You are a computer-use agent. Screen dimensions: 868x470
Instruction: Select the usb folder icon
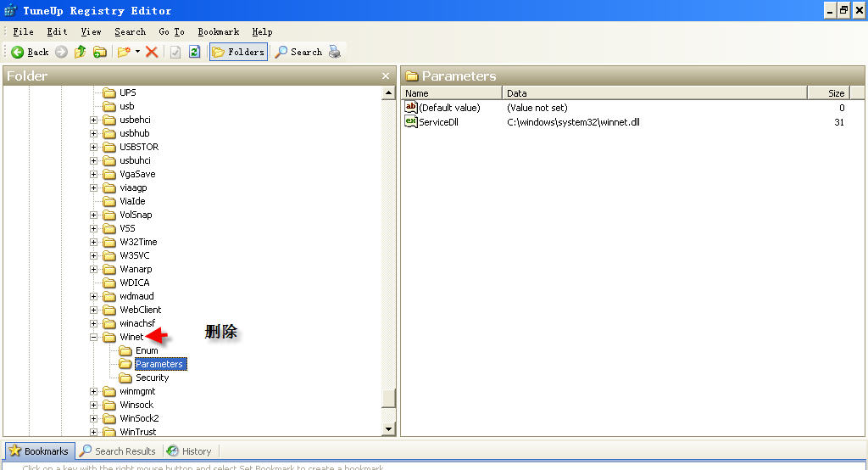(109, 106)
